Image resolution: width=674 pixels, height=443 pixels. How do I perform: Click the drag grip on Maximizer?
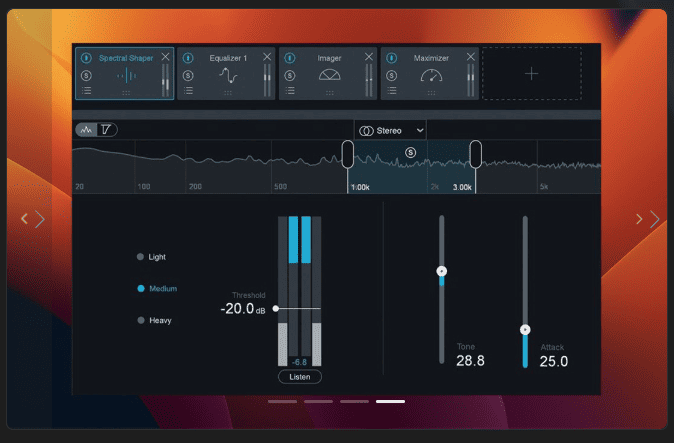[x=431, y=92]
